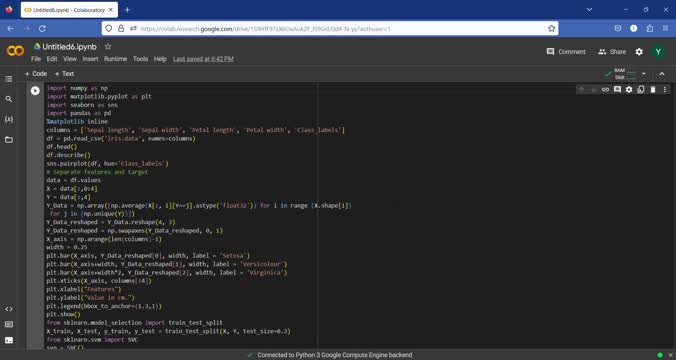The height and width of the screenshot is (360, 676).
Task: Click the Share button
Action: pyautogui.click(x=612, y=52)
